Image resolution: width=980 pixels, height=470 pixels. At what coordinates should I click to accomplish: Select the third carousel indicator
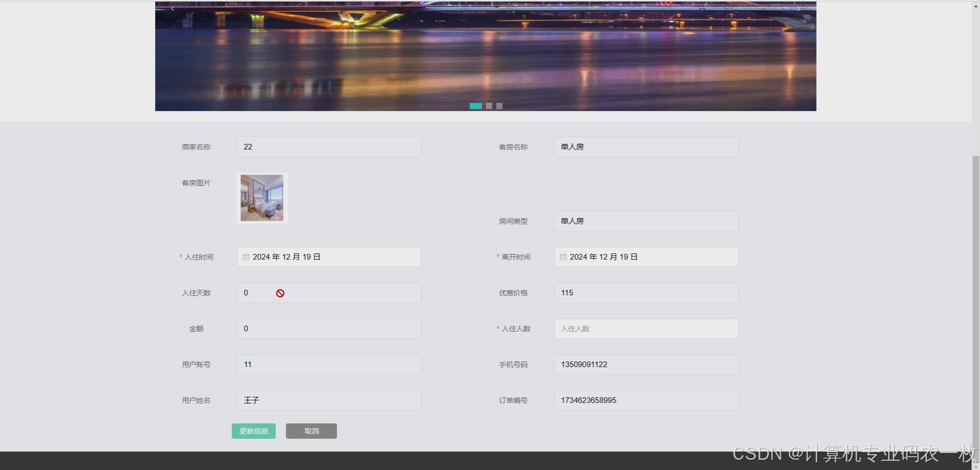[499, 106]
